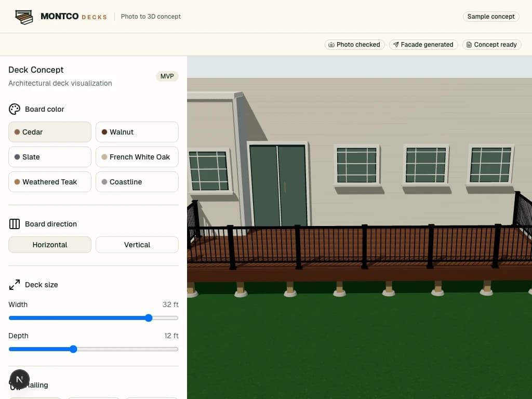Click the Board direction columns icon
The image size is (532, 399).
pos(14,224)
